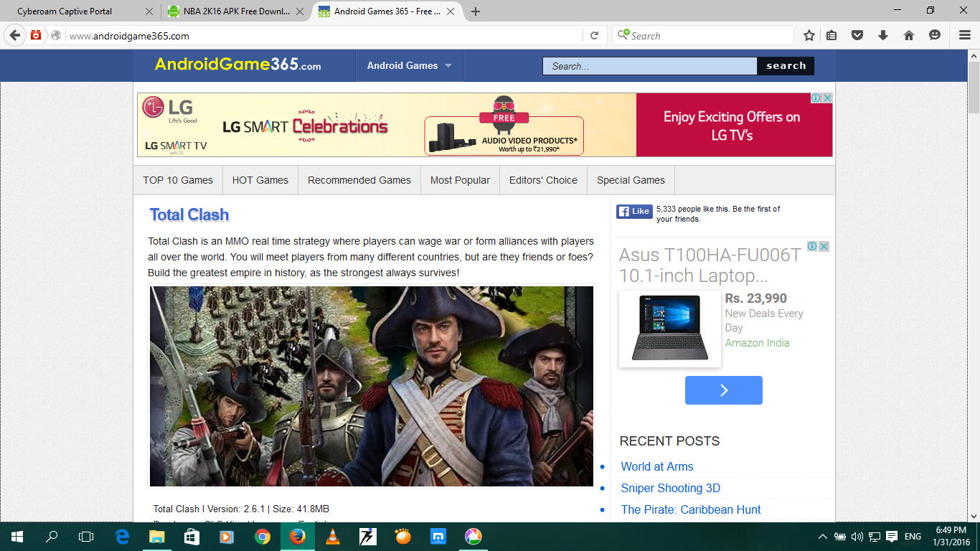Open Picasa from the taskbar
Screen dimensions: 980x551
(x=473, y=537)
